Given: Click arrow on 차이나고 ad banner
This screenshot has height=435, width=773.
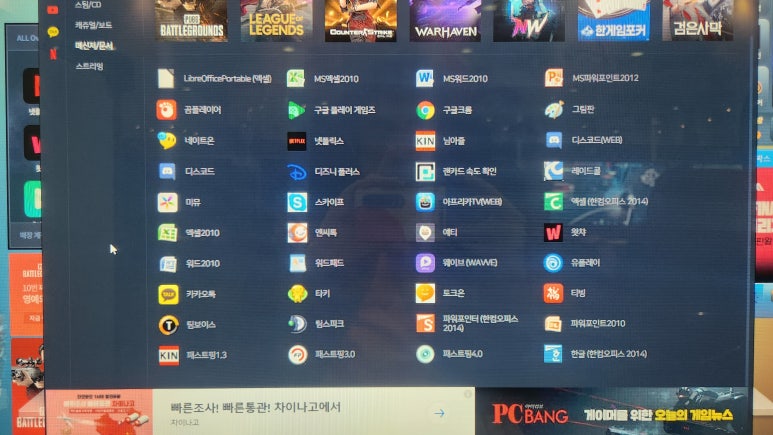Looking at the screenshot, I should point(439,413).
